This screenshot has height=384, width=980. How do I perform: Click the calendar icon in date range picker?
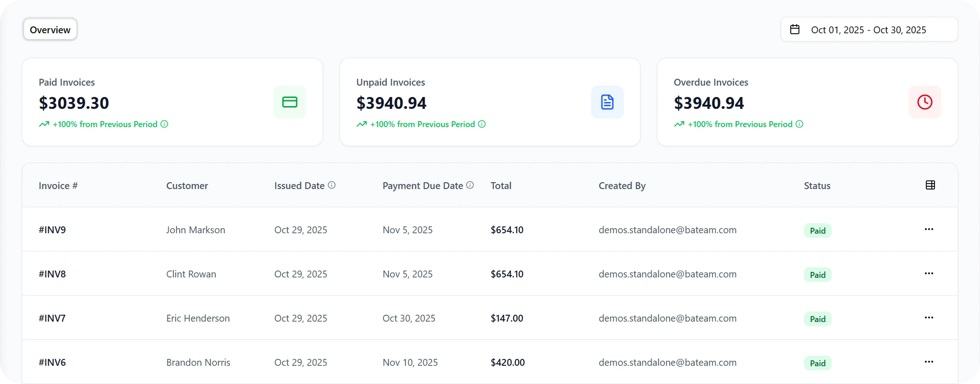(x=795, y=30)
